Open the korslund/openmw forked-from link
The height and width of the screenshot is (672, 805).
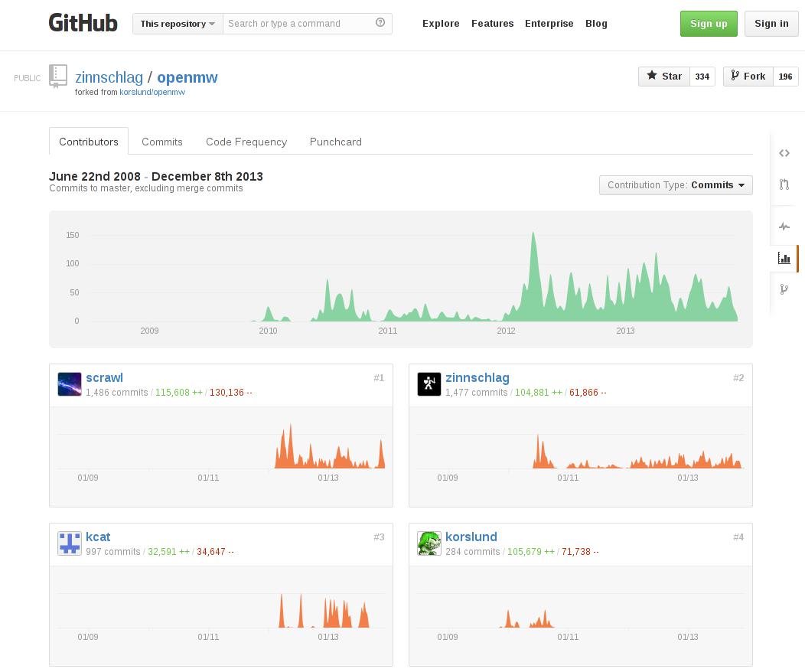click(152, 92)
